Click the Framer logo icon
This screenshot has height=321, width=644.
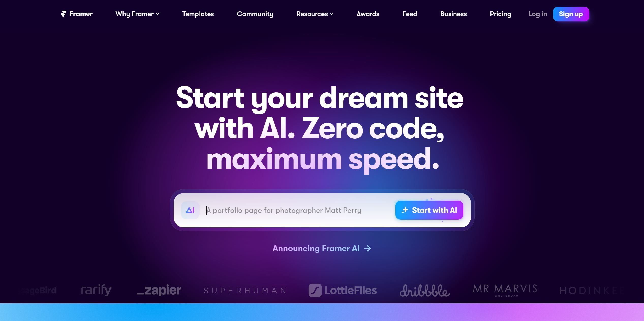63,13
